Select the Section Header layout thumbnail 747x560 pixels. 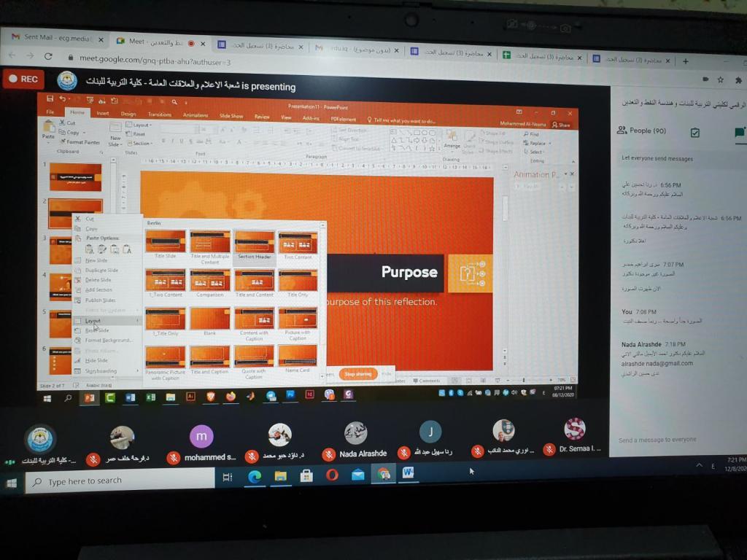click(255, 244)
